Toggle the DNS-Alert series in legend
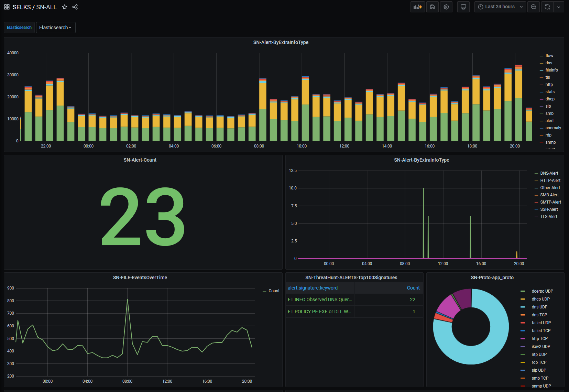Screen dimensions: 569x392 point(549,173)
